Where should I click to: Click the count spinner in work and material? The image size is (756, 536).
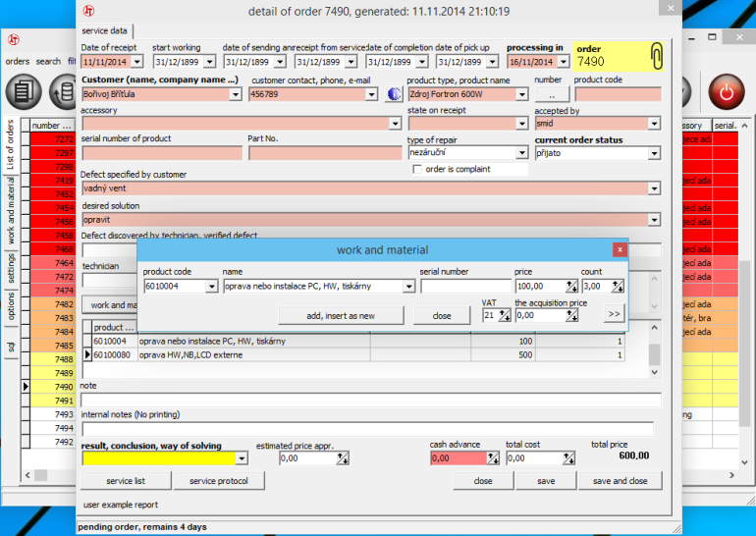click(x=618, y=287)
